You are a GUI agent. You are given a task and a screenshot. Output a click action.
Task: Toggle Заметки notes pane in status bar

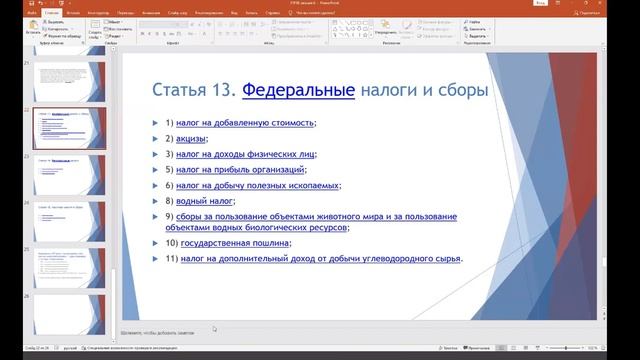pos(448,348)
